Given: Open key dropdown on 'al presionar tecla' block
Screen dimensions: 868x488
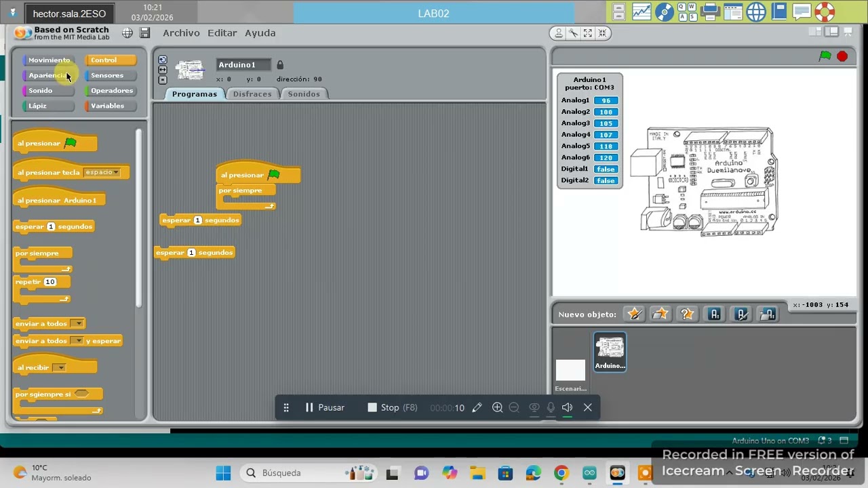Looking at the screenshot, I should pos(102,172).
